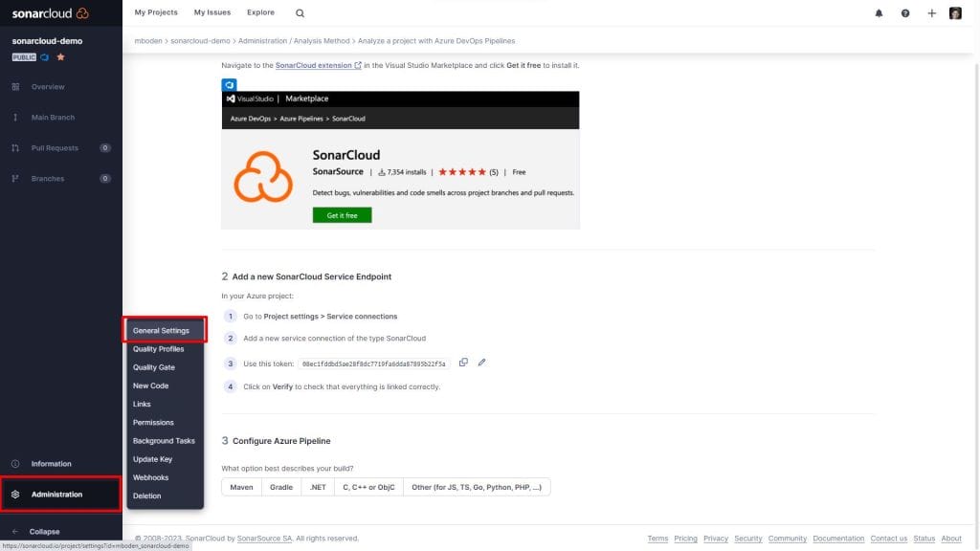Screen dimensions: 980x551
Task: Click the Collapse arrow icon
Action: 15,532
